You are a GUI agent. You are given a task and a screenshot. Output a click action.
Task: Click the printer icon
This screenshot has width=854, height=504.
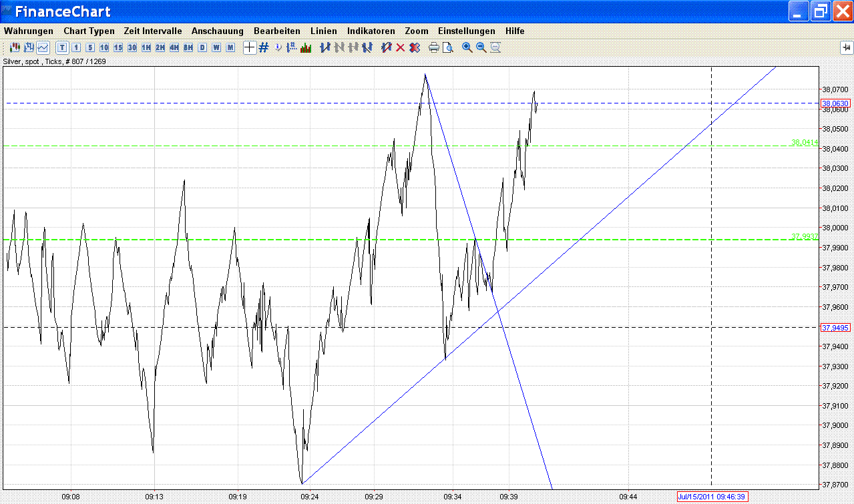click(x=434, y=47)
